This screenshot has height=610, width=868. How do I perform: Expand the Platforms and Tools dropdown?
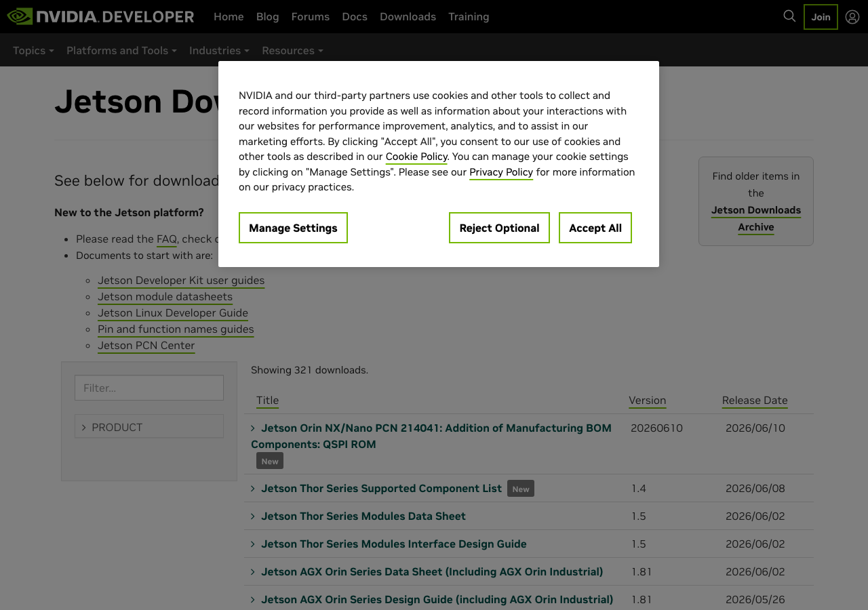(121, 50)
